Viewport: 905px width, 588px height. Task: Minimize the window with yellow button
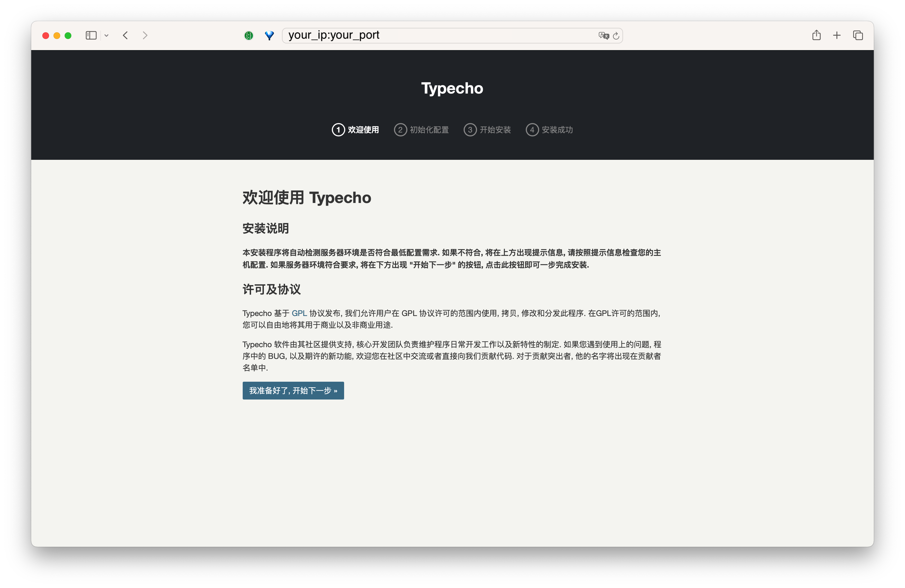coord(57,35)
